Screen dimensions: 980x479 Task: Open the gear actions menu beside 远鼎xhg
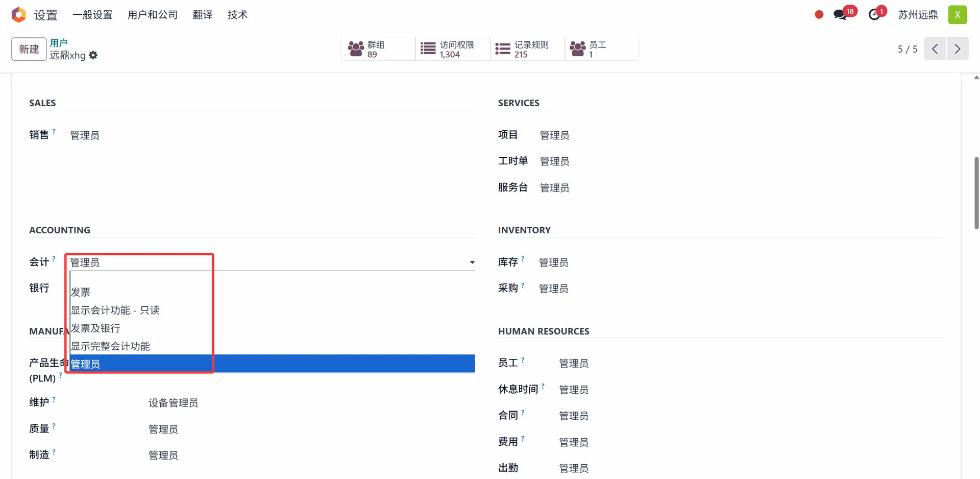click(x=93, y=55)
